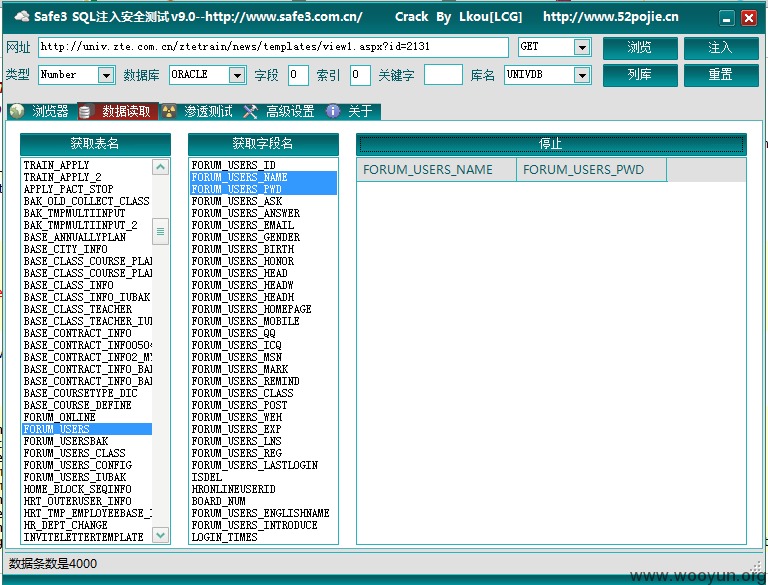This screenshot has height=585, width=768.
Task: Select FORUM_USERS_EMAIL field
Action: click(263, 225)
